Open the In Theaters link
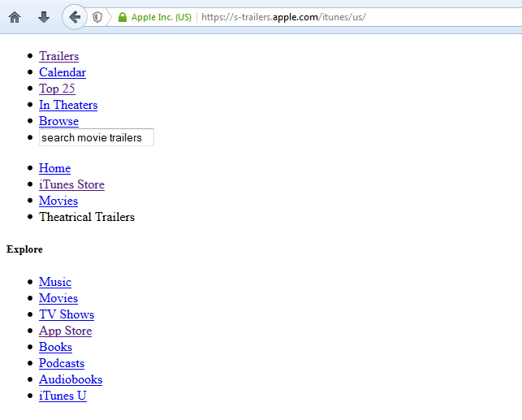 point(68,105)
